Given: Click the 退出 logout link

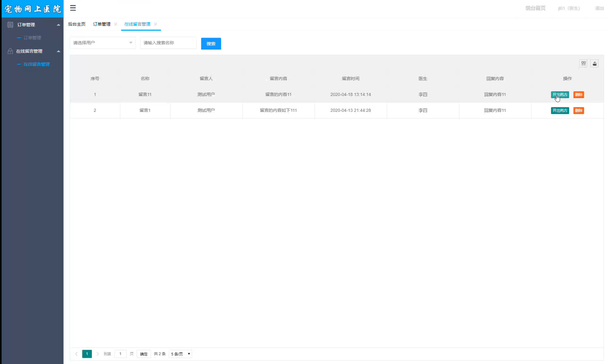Looking at the screenshot, I should coord(599,8).
